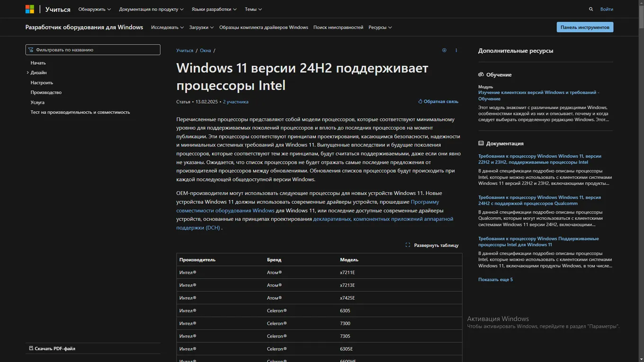Open the Ресурсы dropdown
The height and width of the screenshot is (362, 644).
[380, 27]
